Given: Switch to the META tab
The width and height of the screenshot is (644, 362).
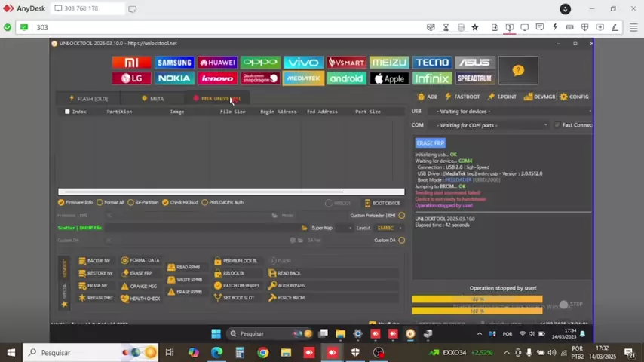Looking at the screenshot, I should (152, 99).
